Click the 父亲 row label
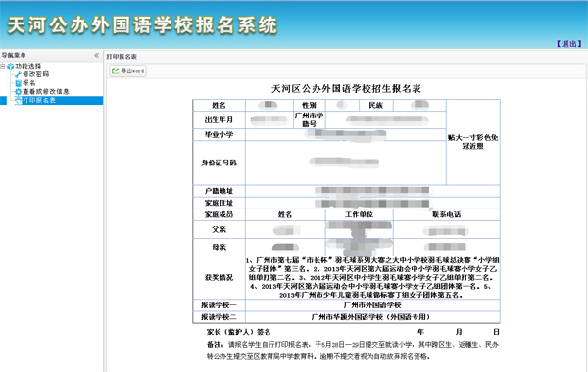Viewport: 588px width, 372px height. tap(219, 229)
